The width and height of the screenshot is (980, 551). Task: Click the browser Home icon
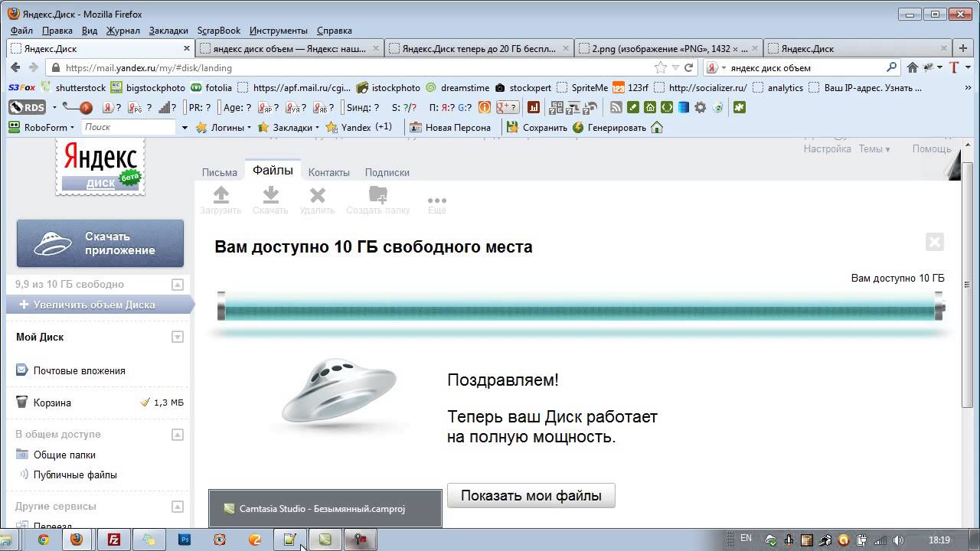click(912, 67)
